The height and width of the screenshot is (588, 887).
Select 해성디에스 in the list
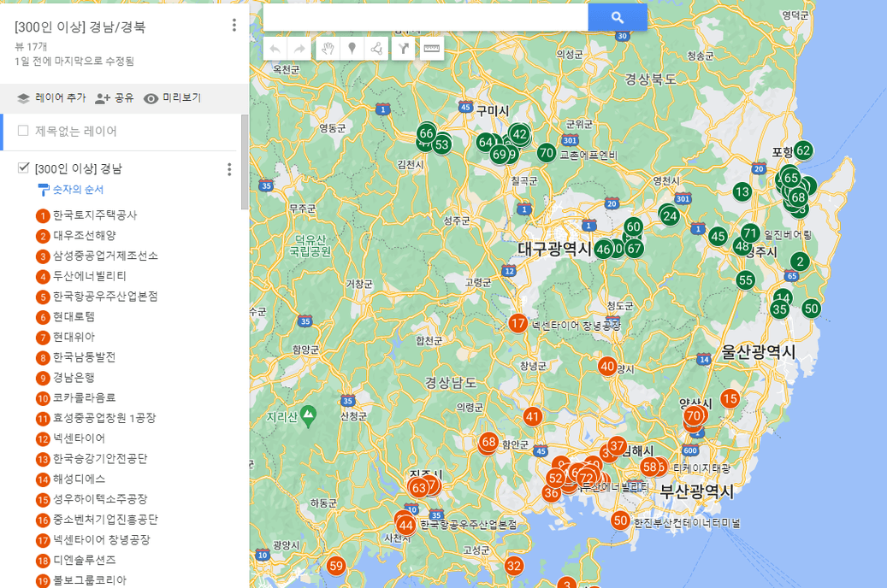point(80,479)
